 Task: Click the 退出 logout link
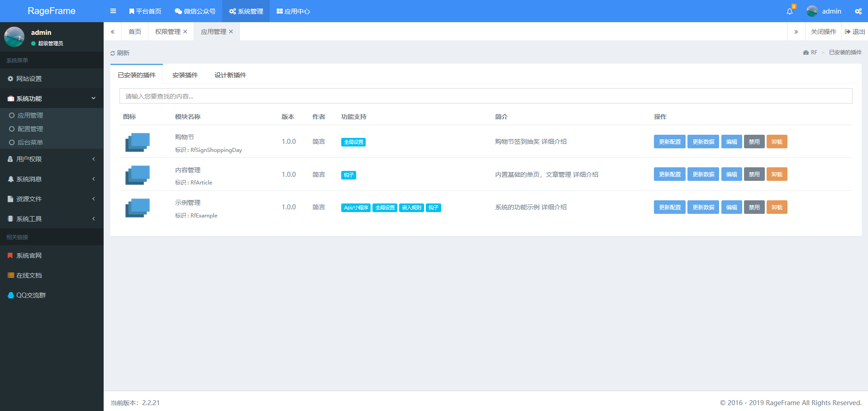855,32
